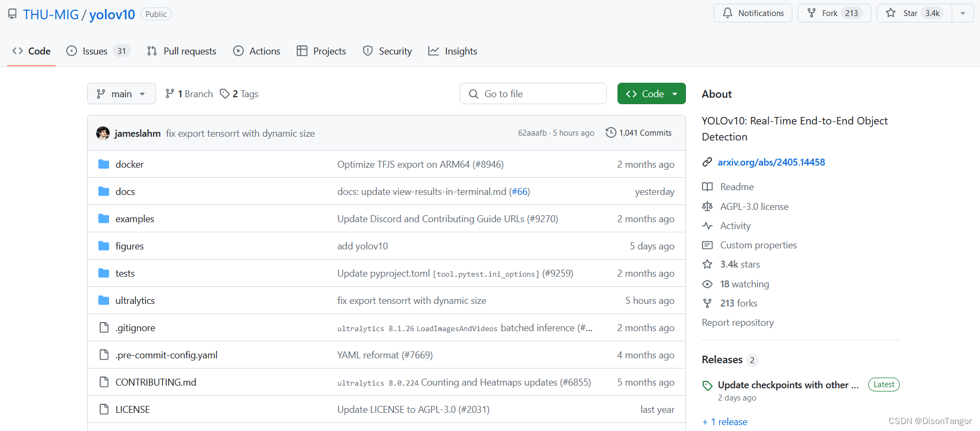View the 1,041 Commits history

click(x=638, y=132)
